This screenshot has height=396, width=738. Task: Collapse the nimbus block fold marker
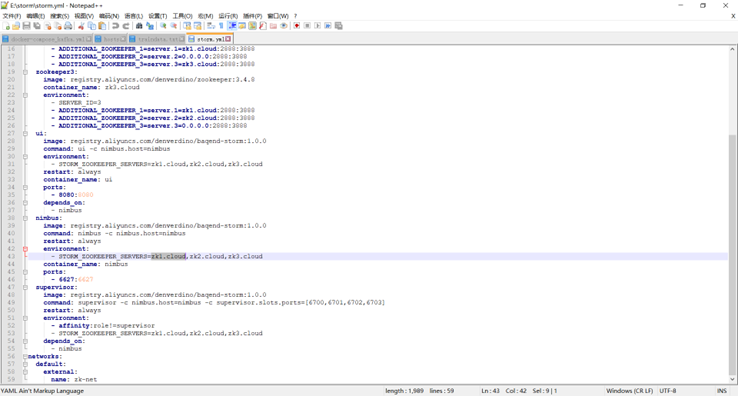point(25,218)
